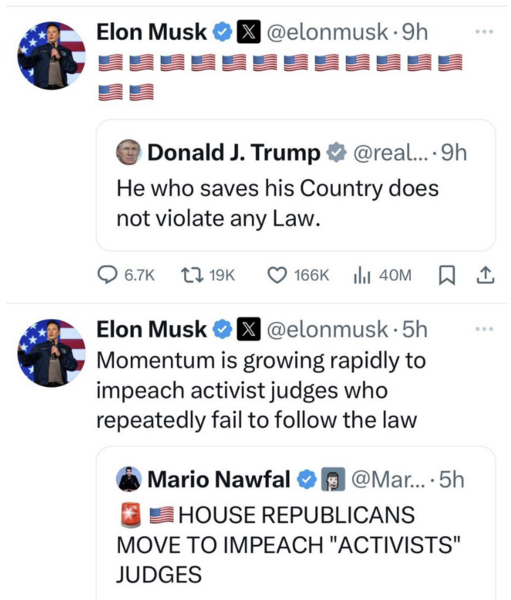
Task: Click the Mario Nawfal name link
Action: click(x=219, y=479)
